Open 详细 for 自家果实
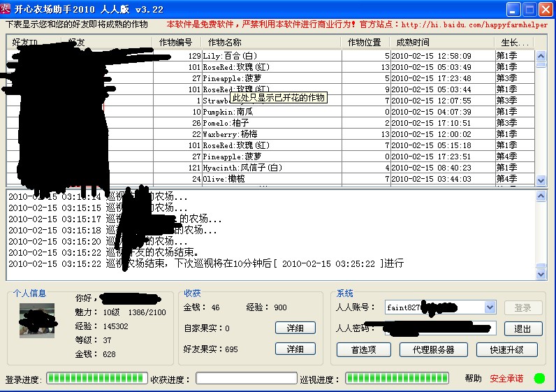Screen dimensions: 556x392 [296, 328]
